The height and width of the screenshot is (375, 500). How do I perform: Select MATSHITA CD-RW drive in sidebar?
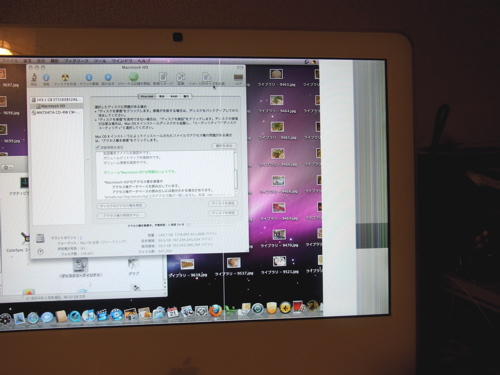coord(57,113)
